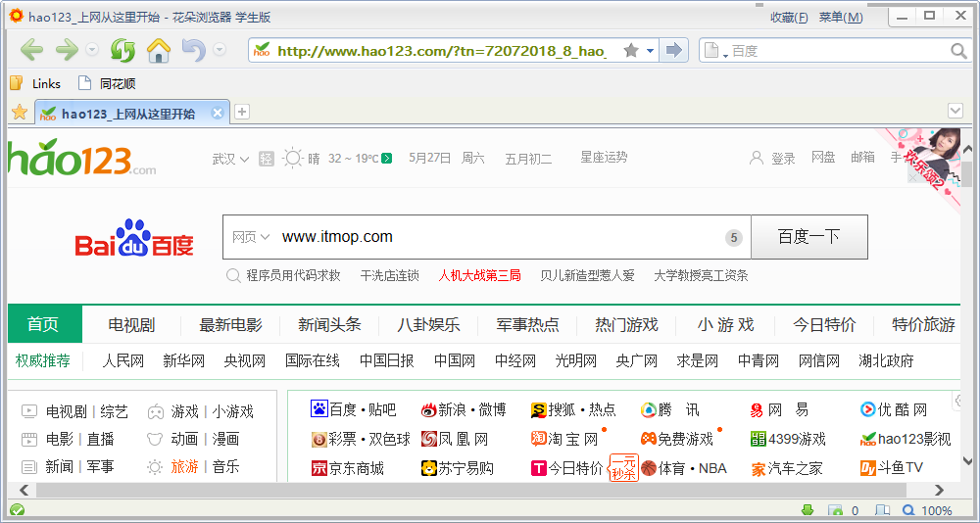This screenshot has height=523, width=980.
Task: Click the zoom magnifier showing 100%
Action: pos(908,510)
